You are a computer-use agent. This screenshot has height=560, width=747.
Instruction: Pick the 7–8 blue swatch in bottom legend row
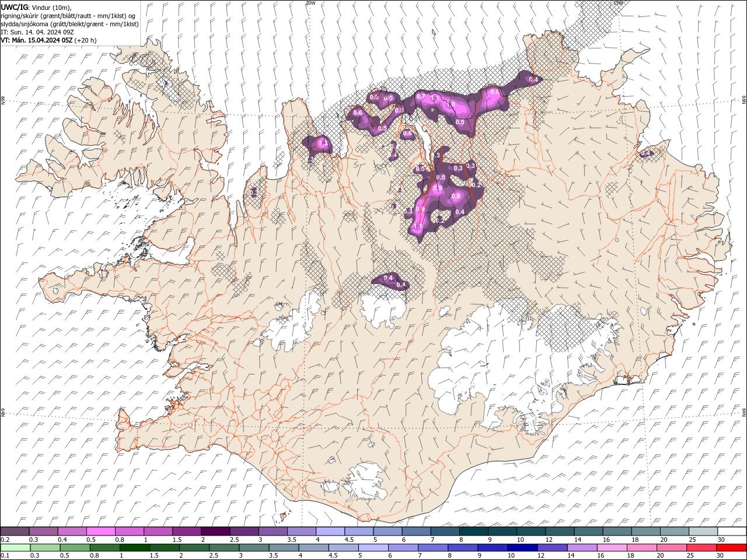[433, 548]
